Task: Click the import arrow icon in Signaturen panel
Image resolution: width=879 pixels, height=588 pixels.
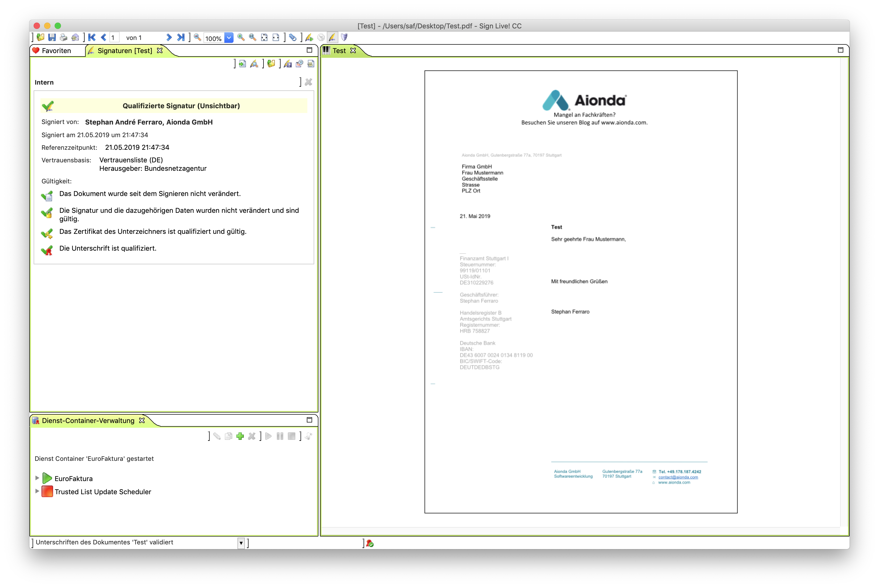Action: point(242,64)
